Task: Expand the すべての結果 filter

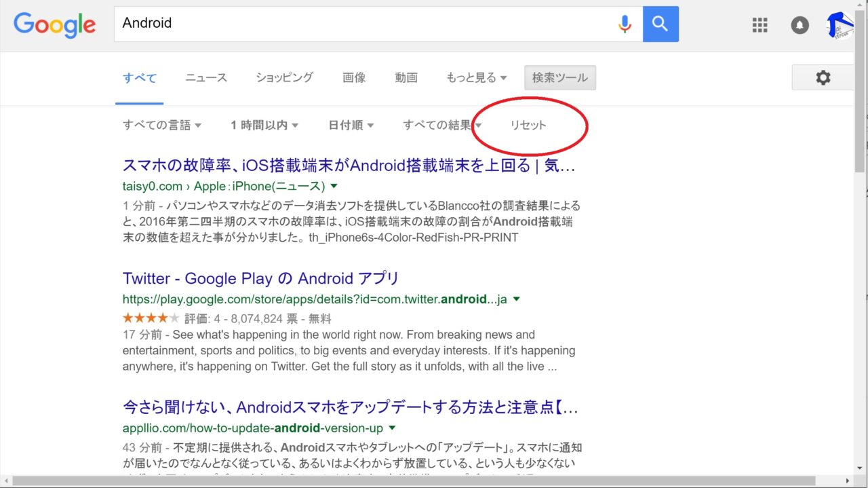Action: tap(442, 126)
